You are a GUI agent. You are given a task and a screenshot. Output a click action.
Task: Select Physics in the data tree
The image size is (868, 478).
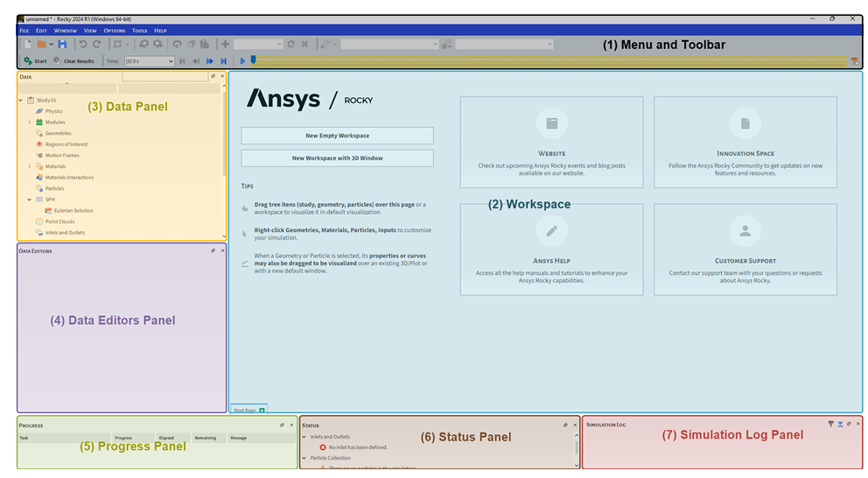click(x=53, y=111)
